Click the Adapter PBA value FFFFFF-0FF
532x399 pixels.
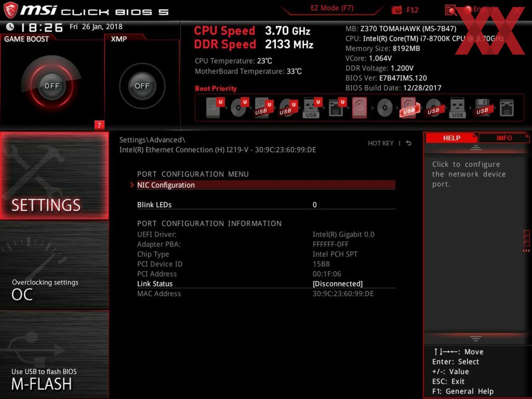click(x=331, y=244)
